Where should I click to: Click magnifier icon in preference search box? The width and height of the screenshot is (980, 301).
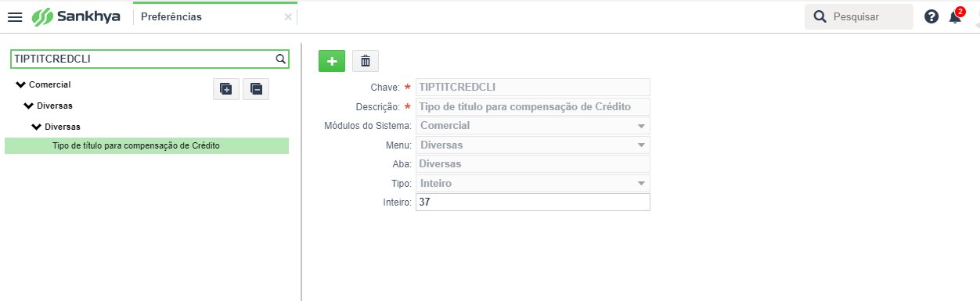pos(280,59)
